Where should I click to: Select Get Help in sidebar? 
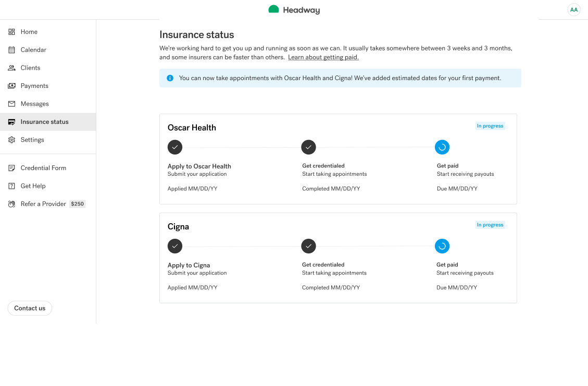pyautogui.click(x=48, y=186)
